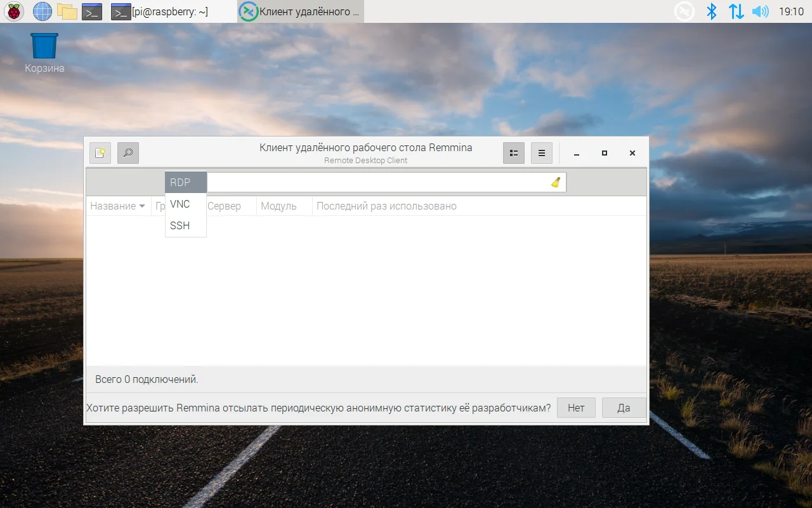Show the calendar from the 19:10 clock

[790, 11]
